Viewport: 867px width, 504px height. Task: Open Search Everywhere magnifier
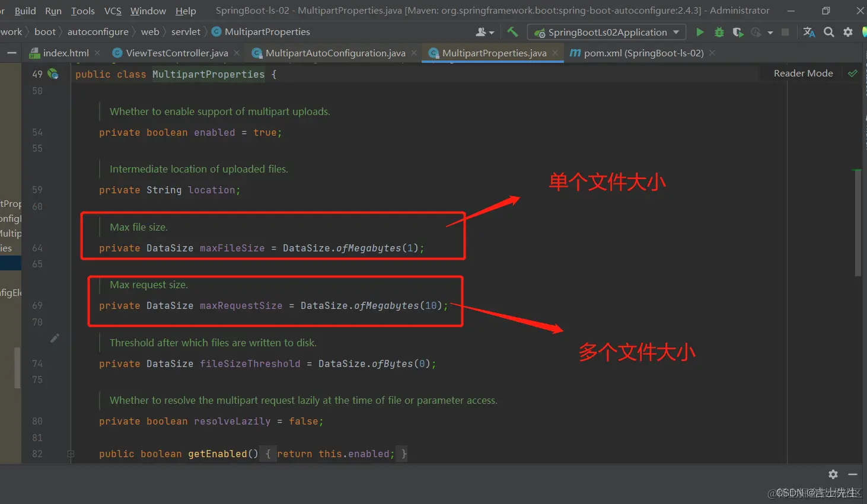[829, 32]
